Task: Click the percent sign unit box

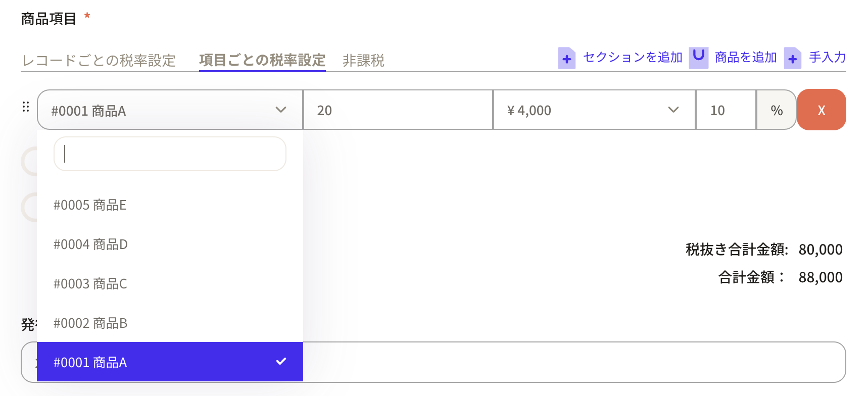Action: pyautogui.click(x=776, y=110)
